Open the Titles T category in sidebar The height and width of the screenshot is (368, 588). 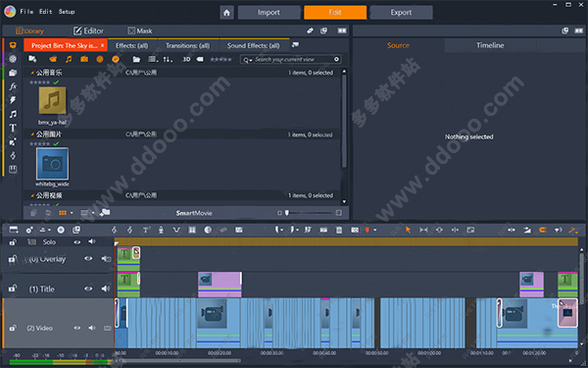coord(13,128)
